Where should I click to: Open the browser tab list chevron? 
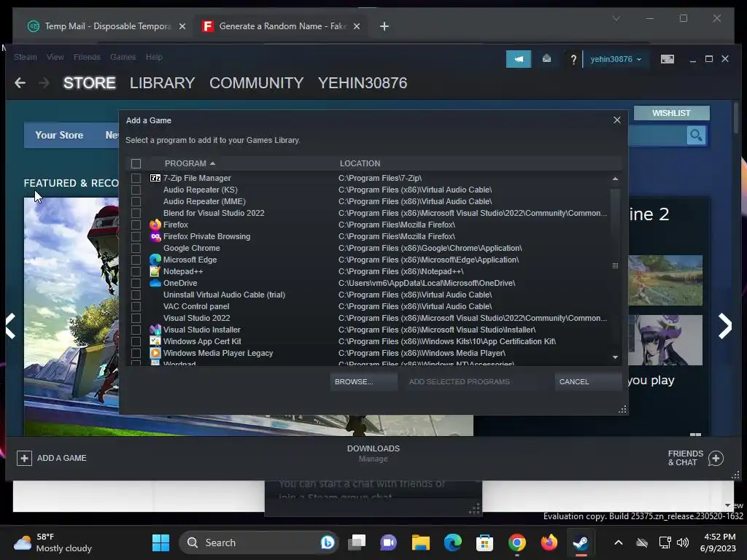616,18
